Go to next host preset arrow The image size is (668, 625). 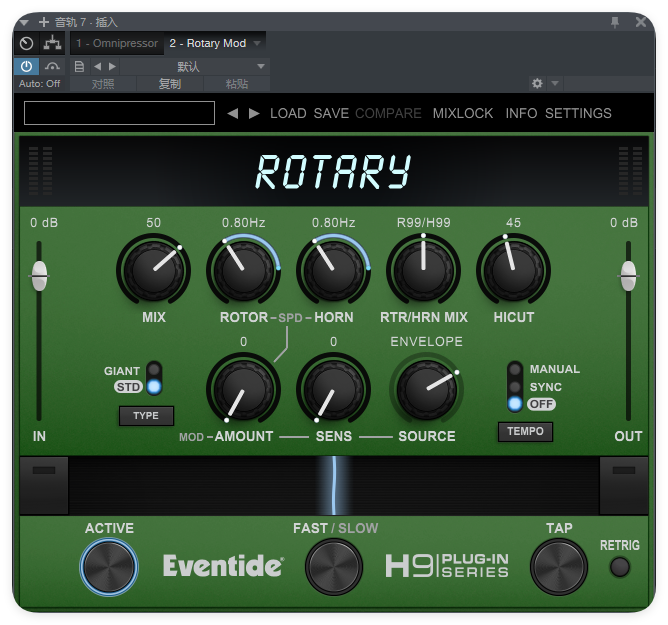[112, 66]
